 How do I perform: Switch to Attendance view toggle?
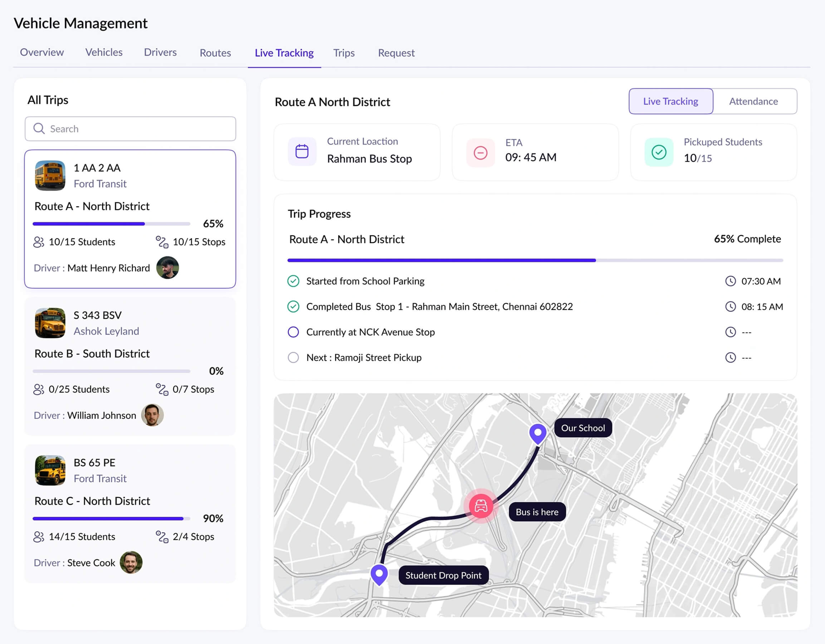tap(753, 101)
